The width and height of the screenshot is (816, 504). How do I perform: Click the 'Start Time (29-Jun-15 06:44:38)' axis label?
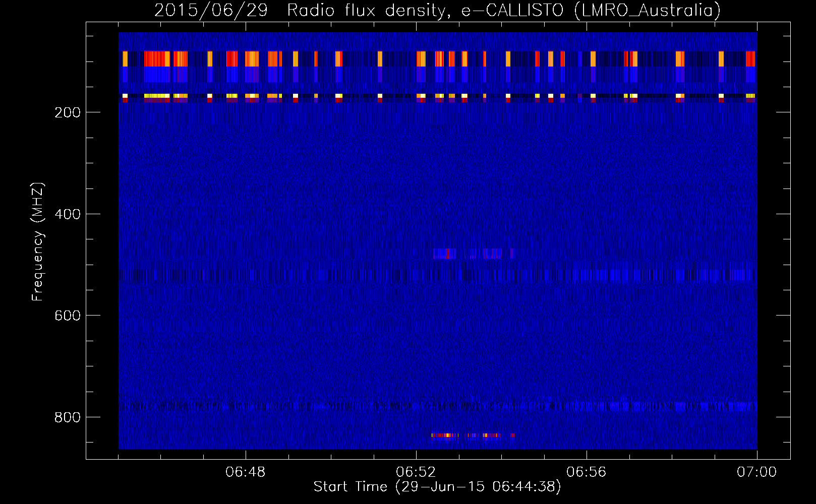(x=437, y=487)
